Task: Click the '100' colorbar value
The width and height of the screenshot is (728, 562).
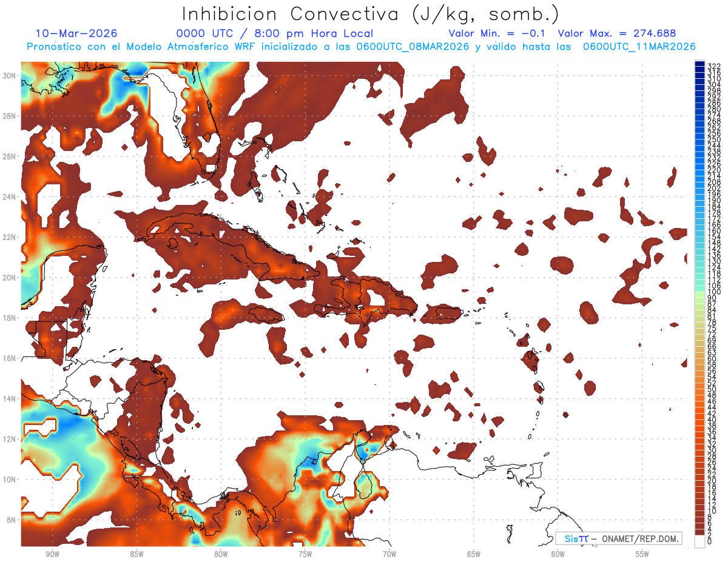Action: [x=713, y=292]
